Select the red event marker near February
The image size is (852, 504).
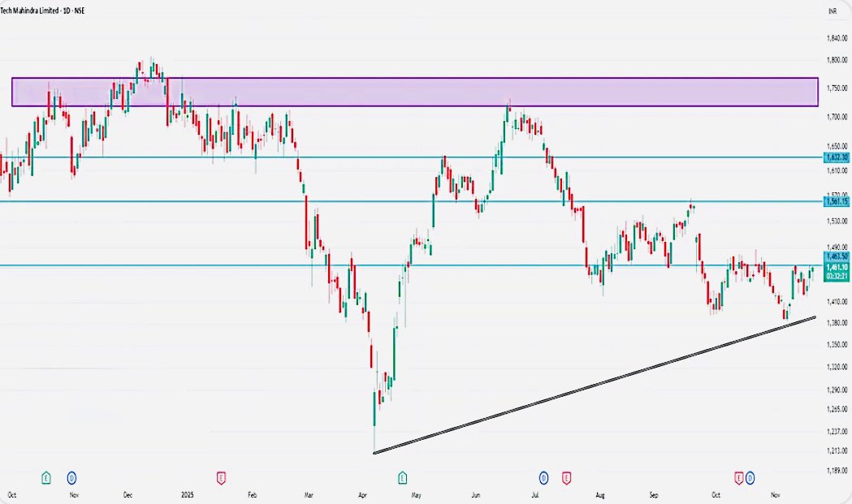click(219, 478)
